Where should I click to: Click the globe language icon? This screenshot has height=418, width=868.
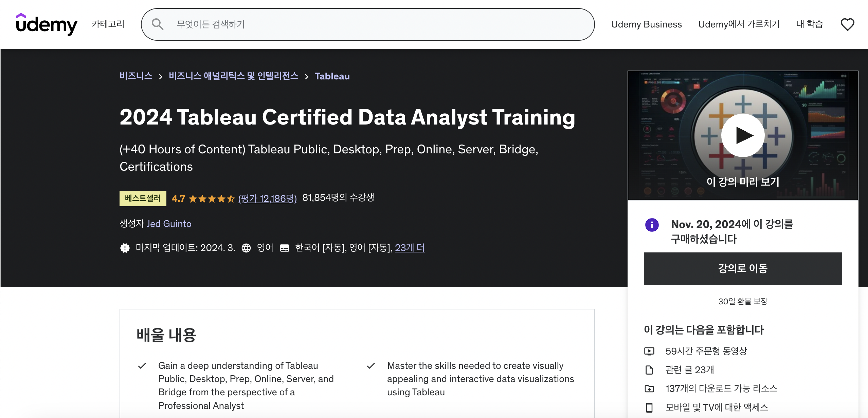[246, 248]
